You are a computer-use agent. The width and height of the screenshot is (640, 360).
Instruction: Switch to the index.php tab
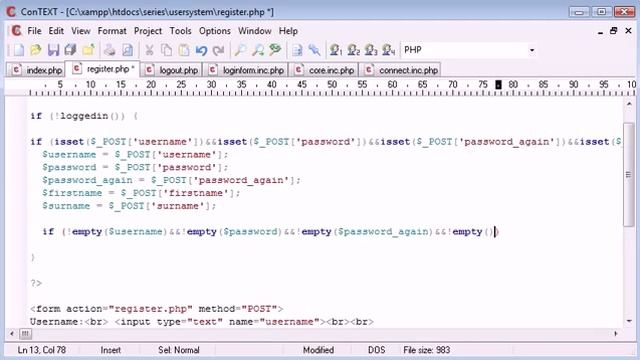pos(36,70)
